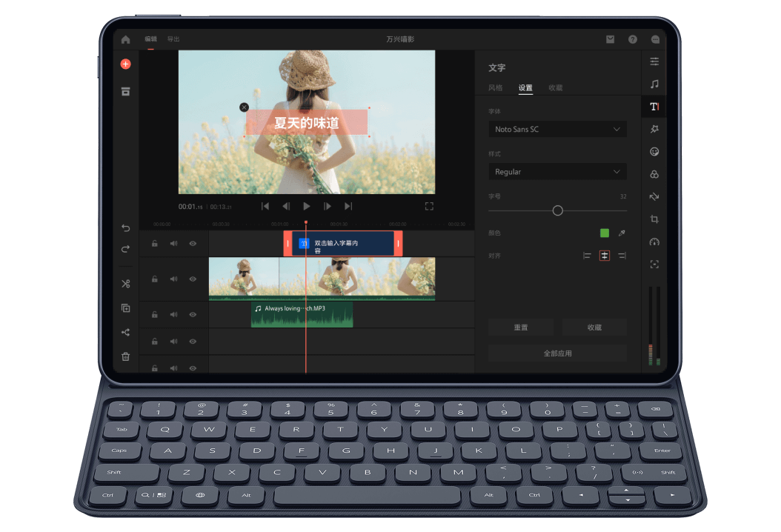The image size is (781, 532).
Task: Click the scissors split tool
Action: pyautogui.click(x=125, y=284)
